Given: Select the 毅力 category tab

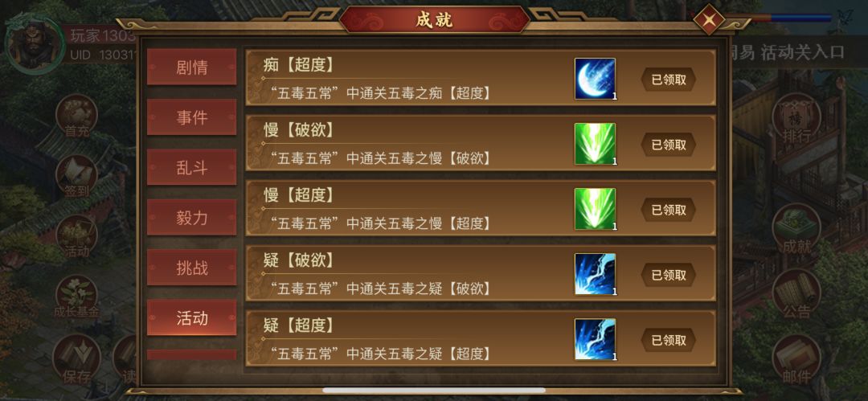Looking at the screenshot, I should [191, 217].
